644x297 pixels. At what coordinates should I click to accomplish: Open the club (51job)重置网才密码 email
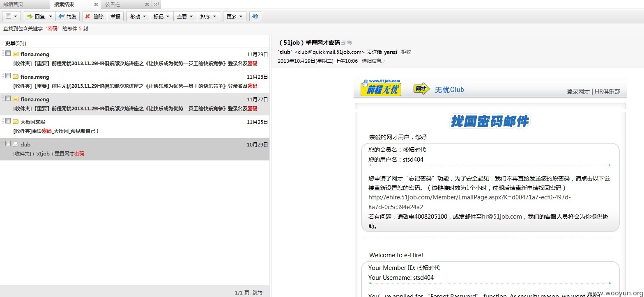click(135, 149)
